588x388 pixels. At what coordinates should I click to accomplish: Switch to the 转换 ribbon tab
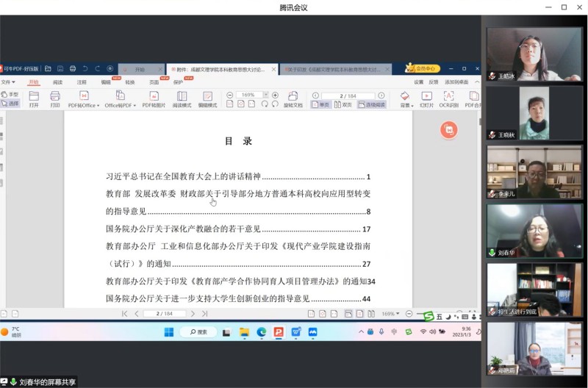click(x=130, y=82)
